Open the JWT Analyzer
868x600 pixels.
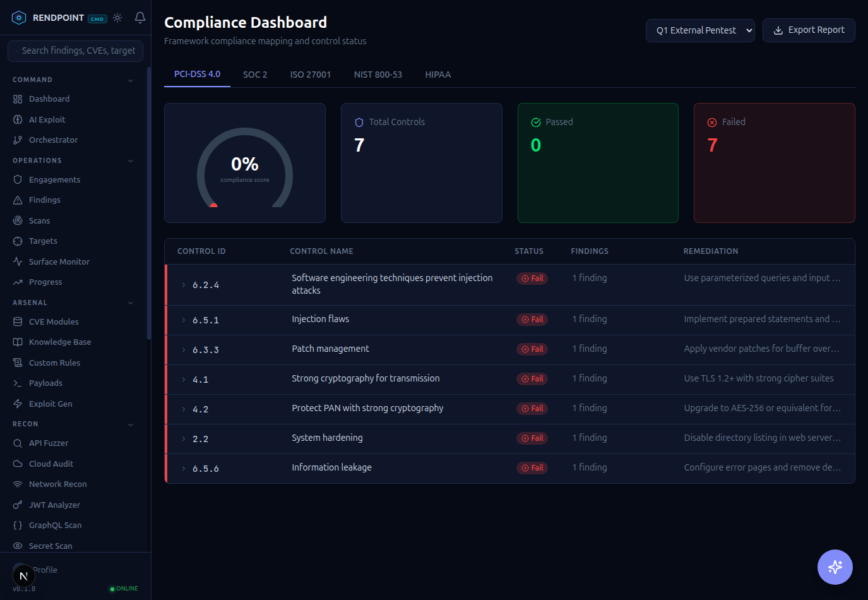54,504
